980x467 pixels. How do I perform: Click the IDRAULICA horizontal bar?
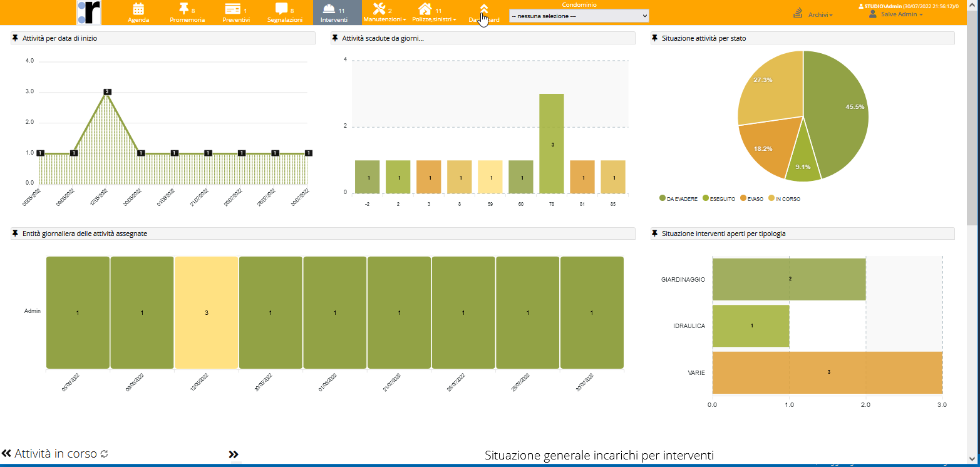pyautogui.click(x=751, y=326)
